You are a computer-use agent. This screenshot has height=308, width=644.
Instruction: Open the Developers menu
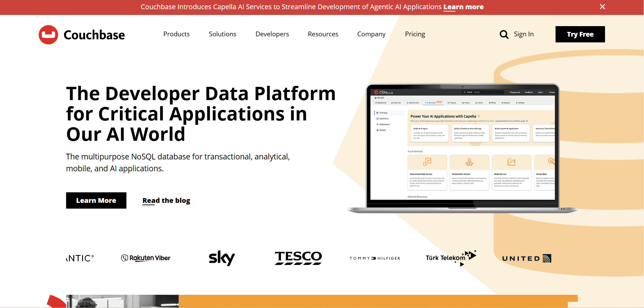272,34
